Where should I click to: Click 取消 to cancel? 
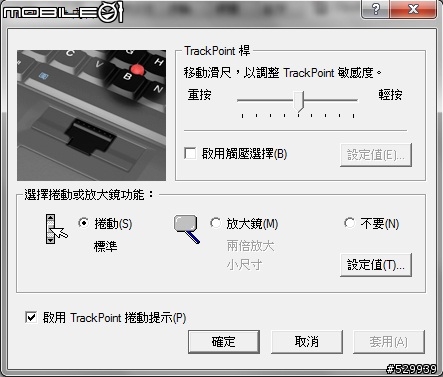[x=307, y=342]
